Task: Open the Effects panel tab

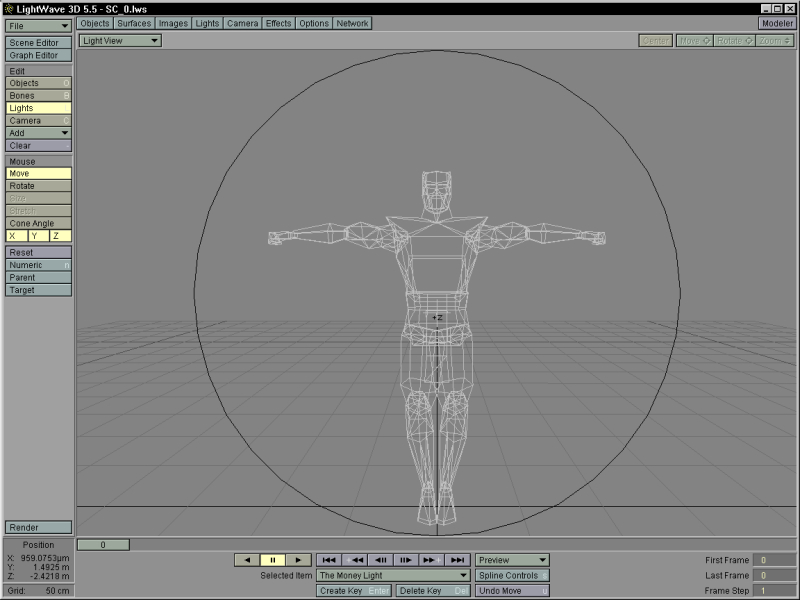Action: coord(278,23)
